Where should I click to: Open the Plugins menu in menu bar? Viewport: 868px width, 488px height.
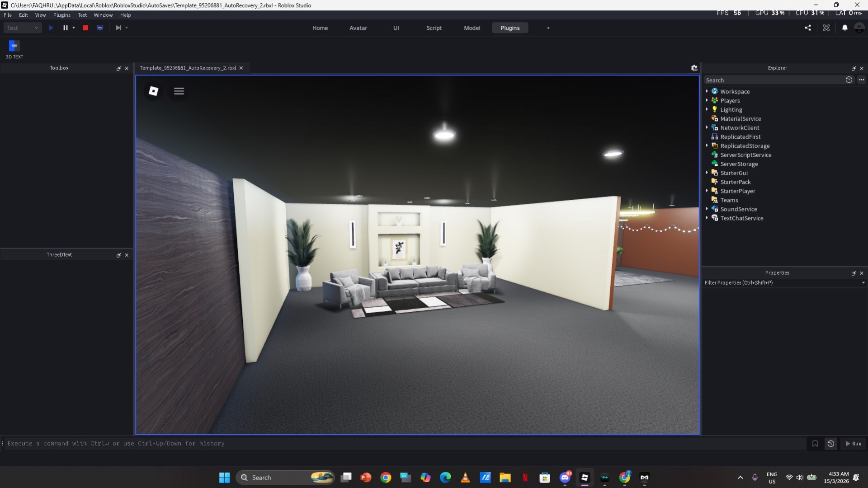tap(62, 15)
